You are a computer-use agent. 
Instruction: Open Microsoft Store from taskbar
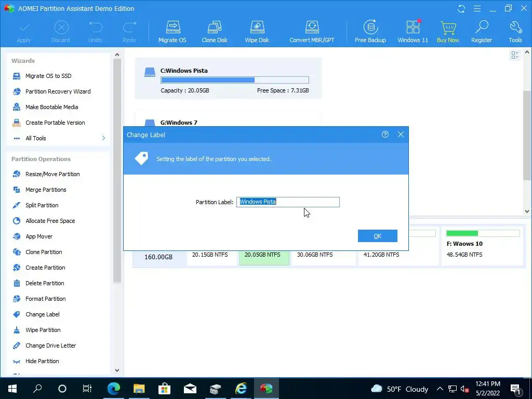[x=164, y=389]
